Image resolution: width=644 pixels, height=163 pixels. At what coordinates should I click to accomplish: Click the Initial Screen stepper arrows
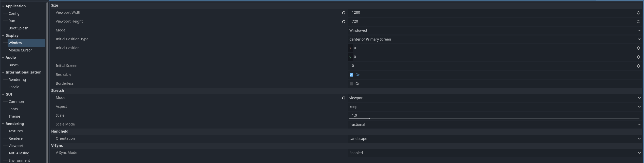638,66
